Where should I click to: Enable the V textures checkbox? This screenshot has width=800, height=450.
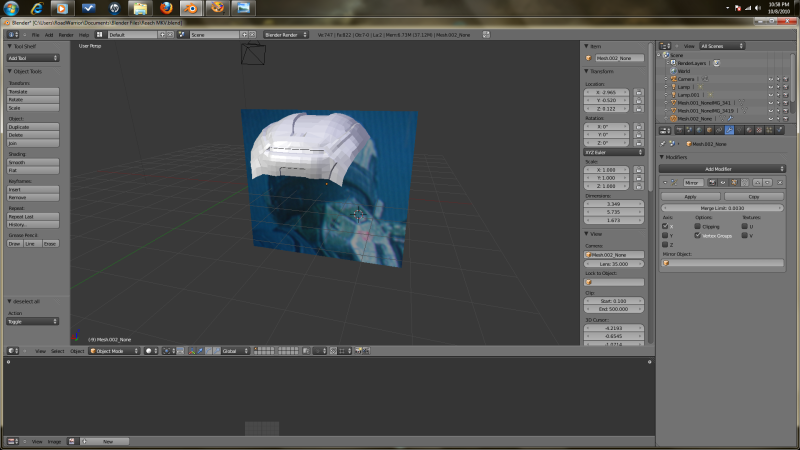(x=744, y=235)
